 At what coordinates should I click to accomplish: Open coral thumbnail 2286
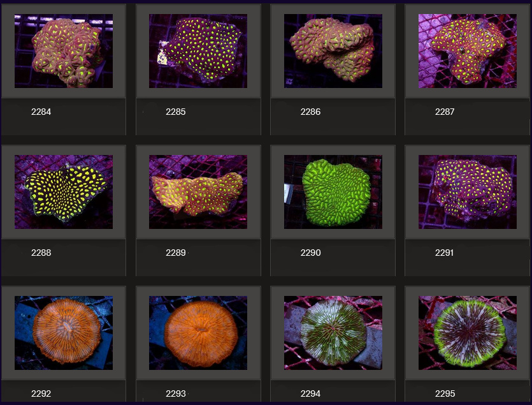coord(333,51)
